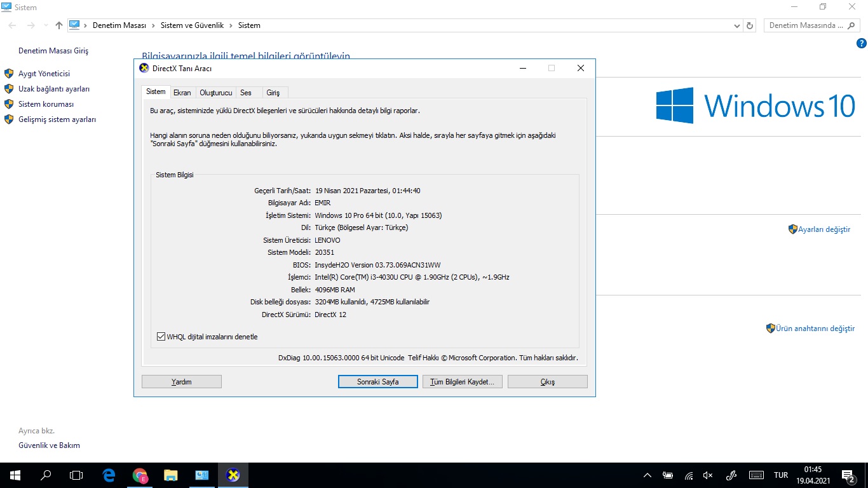Open taskbar clock showing 01:45
This screenshot has height=488, width=868.
(x=813, y=475)
